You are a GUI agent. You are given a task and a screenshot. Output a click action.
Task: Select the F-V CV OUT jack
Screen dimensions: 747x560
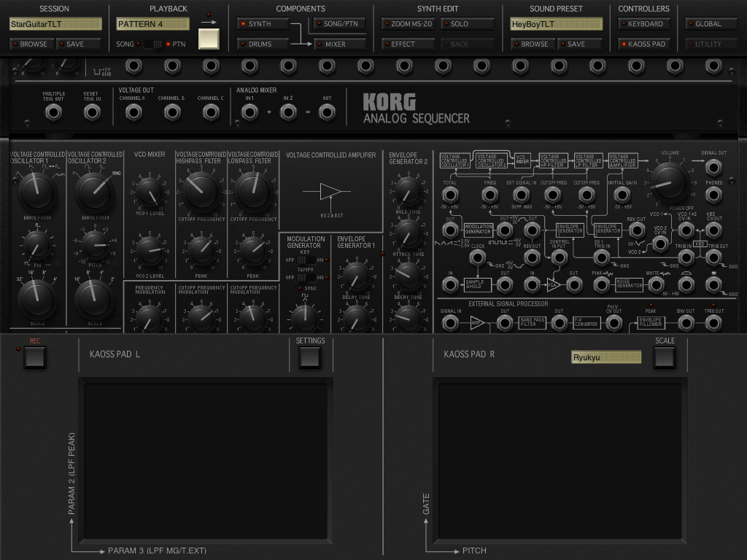point(614,323)
